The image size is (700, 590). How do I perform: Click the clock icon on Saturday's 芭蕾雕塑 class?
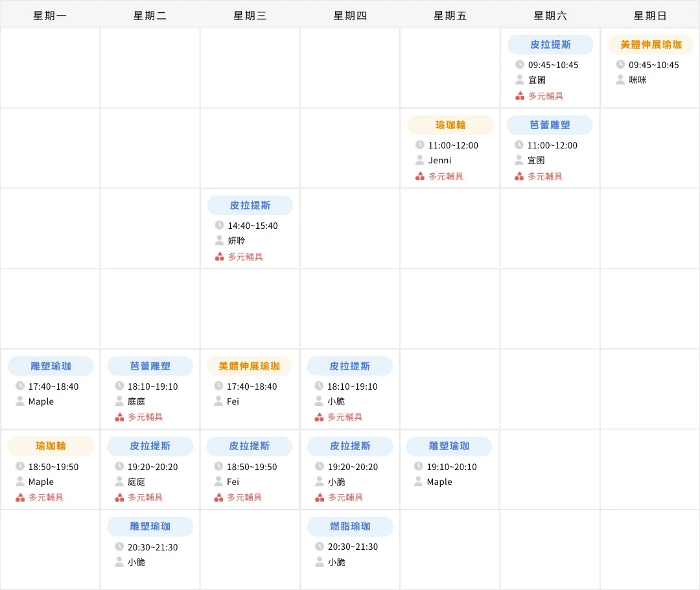click(x=520, y=145)
